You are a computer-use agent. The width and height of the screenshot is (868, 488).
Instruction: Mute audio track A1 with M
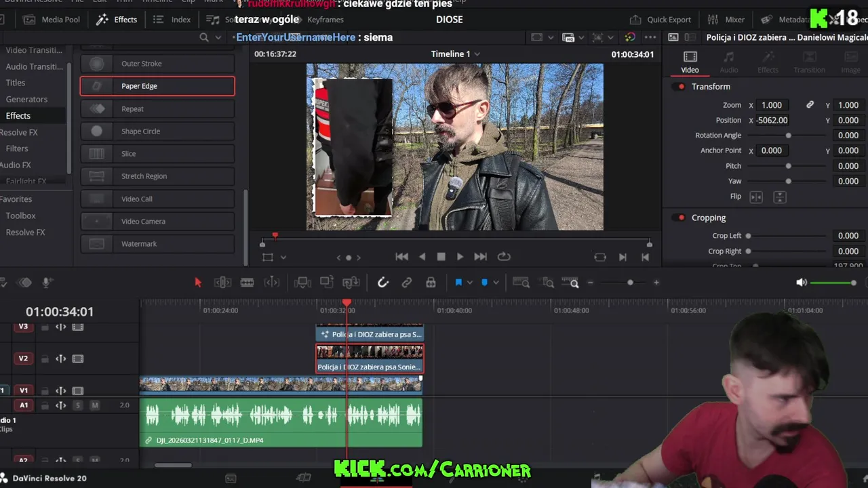pos(95,405)
